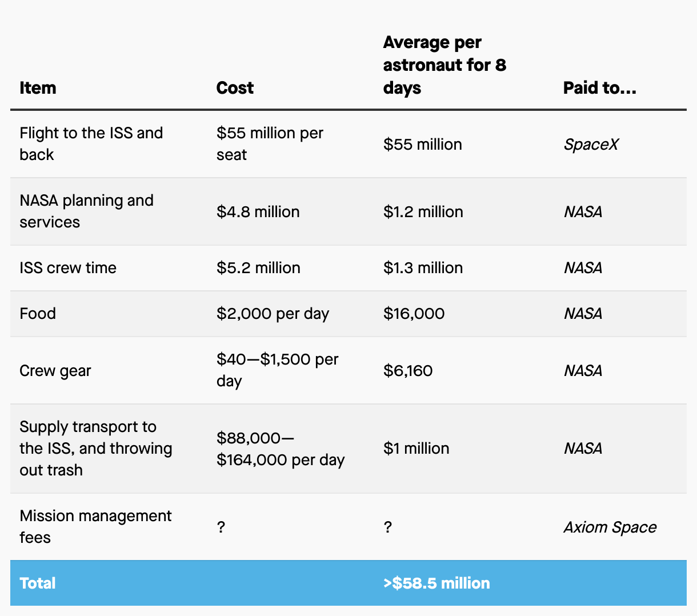The height and width of the screenshot is (616, 697).
Task: Click the '>$58.5 million' total value
Action: click(436, 583)
